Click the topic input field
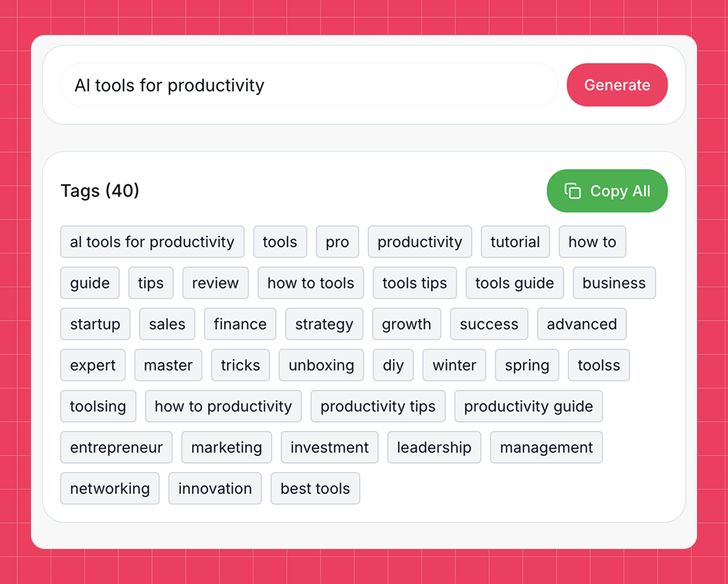 coord(309,86)
